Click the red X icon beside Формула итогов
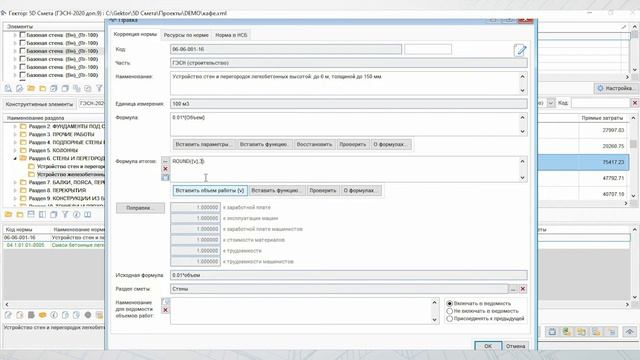640x360 pixels. pos(165,169)
